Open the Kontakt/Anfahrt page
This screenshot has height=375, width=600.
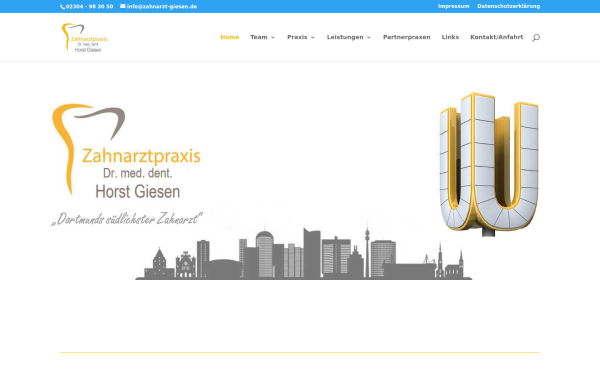click(x=497, y=37)
